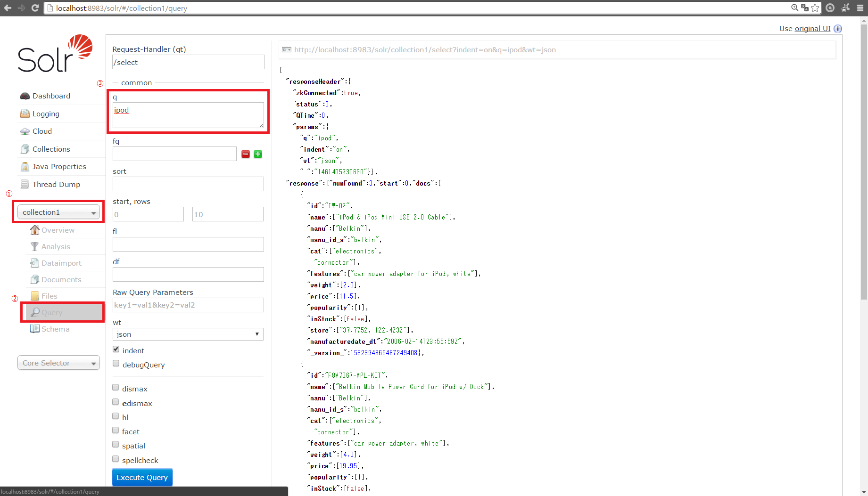This screenshot has height=496, width=868.
Task: Click the Dashboard icon in sidebar
Action: pyautogui.click(x=25, y=96)
